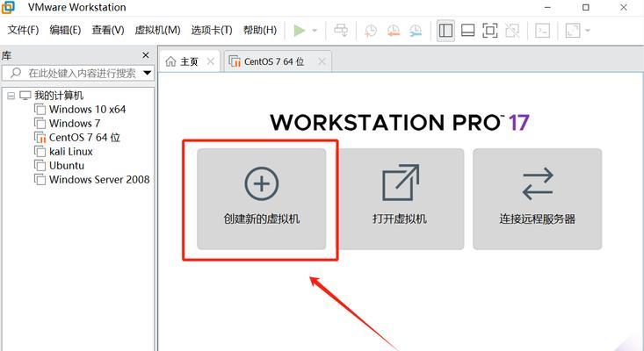Enter full screen mode icon
The width and height of the screenshot is (644, 351).
click(490, 31)
